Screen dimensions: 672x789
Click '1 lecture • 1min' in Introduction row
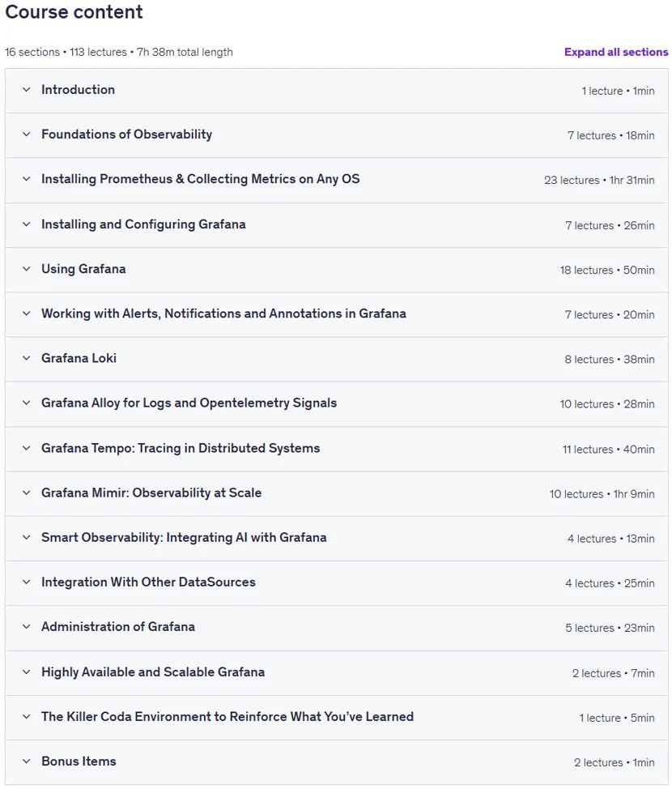click(619, 91)
